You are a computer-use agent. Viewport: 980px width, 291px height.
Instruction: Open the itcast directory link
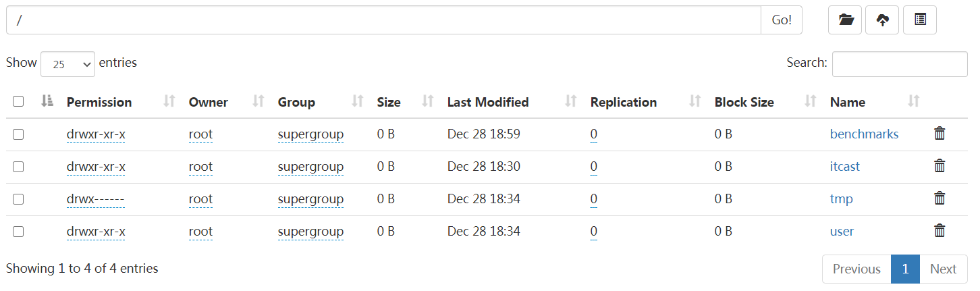845,167
